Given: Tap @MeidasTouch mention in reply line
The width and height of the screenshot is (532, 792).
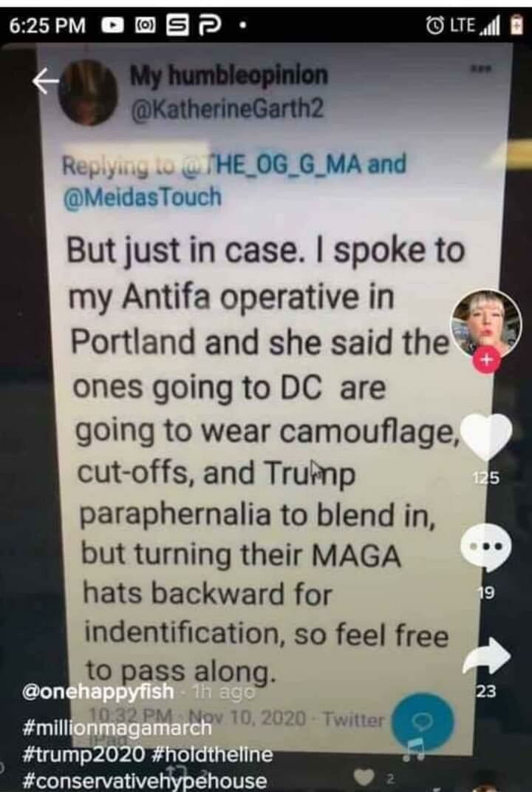Looking at the screenshot, I should (142, 197).
